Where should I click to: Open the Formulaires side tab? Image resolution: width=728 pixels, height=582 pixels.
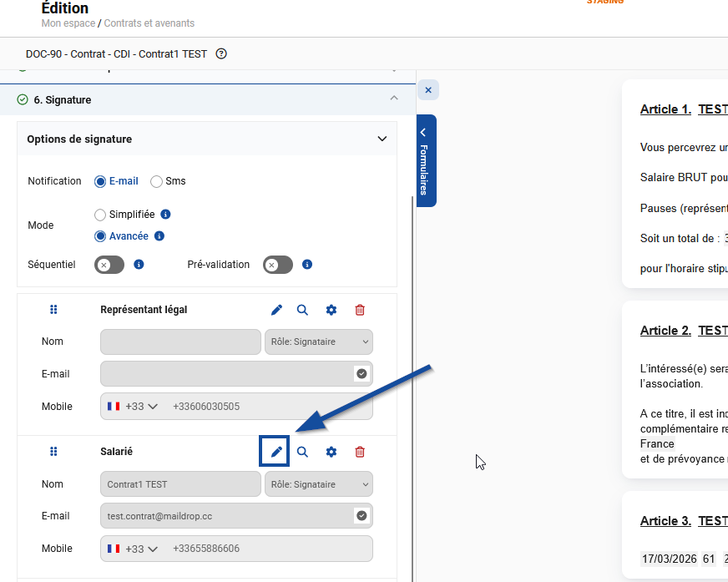pos(427,160)
